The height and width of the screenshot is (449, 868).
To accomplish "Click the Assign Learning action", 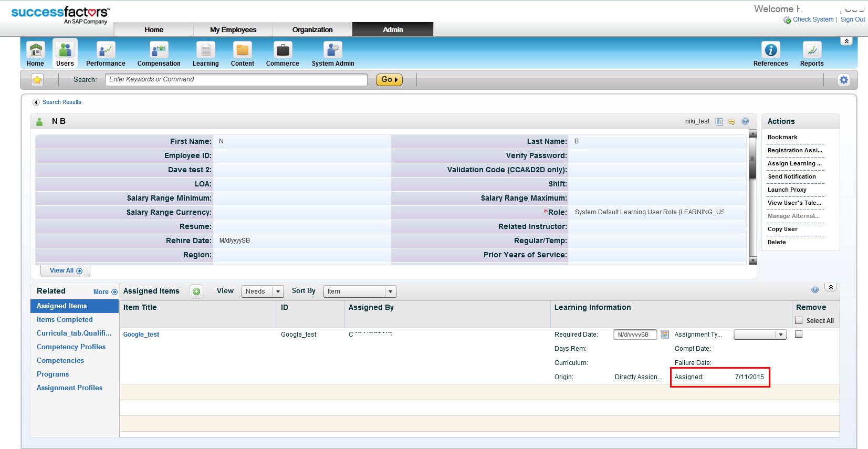I will pyautogui.click(x=794, y=164).
